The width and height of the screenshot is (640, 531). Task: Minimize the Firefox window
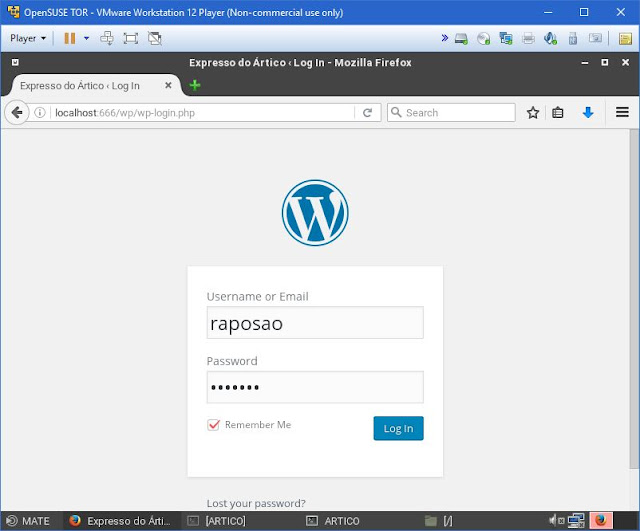pos(585,63)
